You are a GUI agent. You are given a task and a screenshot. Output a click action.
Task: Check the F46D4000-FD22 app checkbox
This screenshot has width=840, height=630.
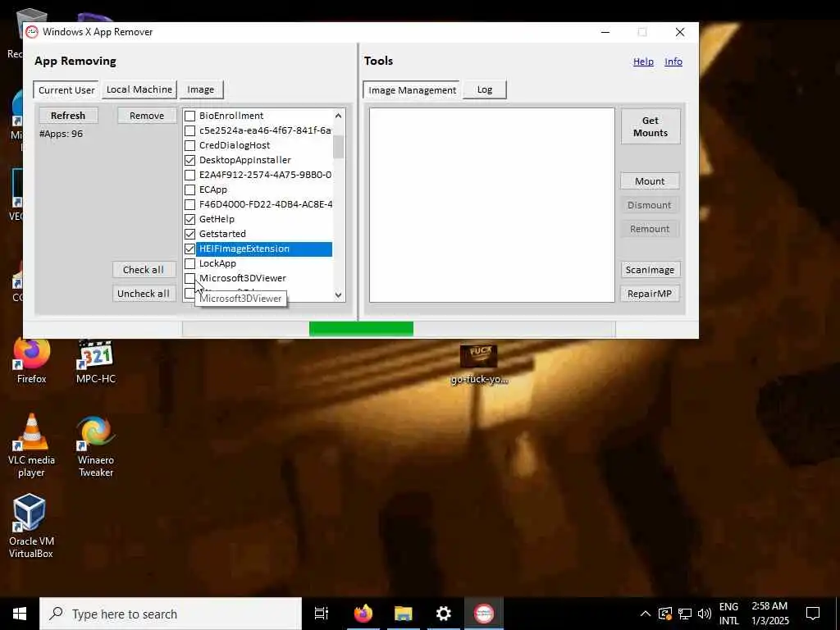coord(189,204)
